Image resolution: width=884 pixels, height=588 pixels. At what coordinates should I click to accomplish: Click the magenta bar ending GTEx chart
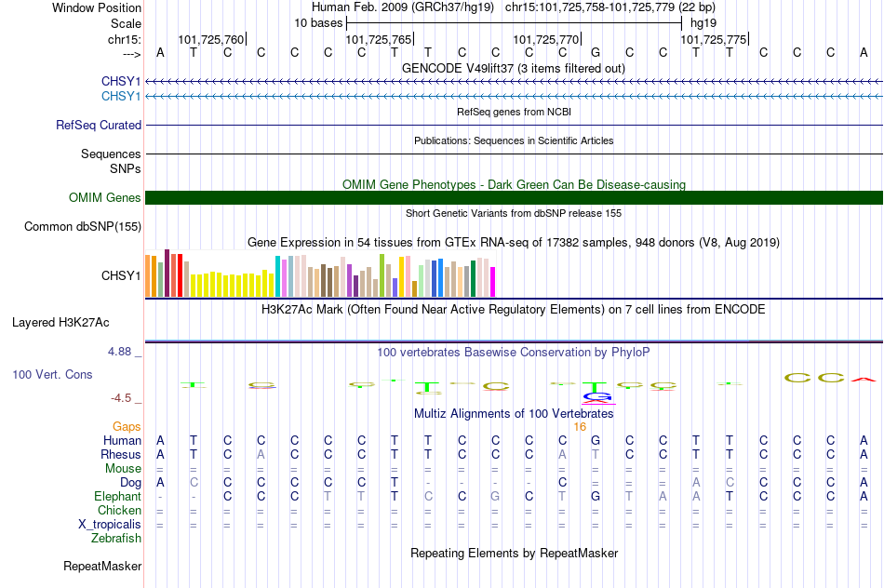pyautogui.click(x=493, y=282)
